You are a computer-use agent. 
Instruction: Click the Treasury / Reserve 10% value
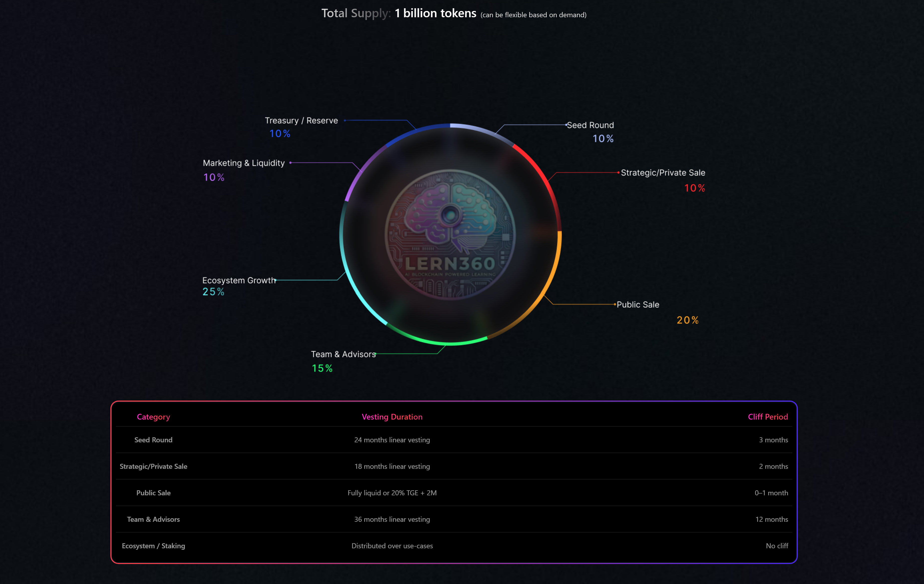pos(280,134)
